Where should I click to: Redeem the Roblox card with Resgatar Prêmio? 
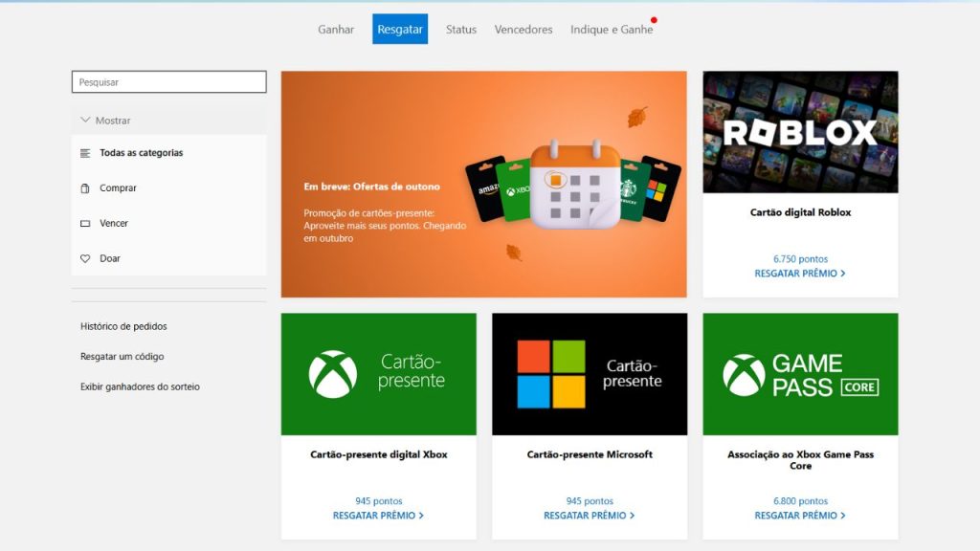(800, 273)
